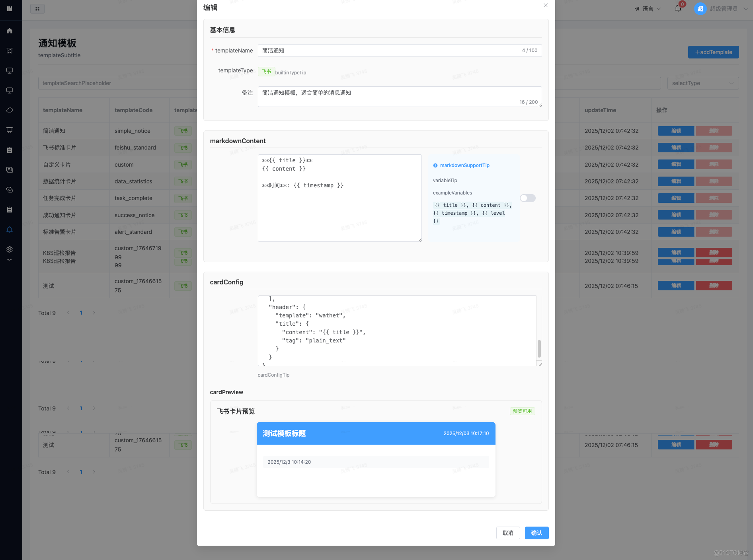Viewport: 753px width, 560px height.
Task: Expand the 超级管理员 user menu
Action: tap(728, 9)
